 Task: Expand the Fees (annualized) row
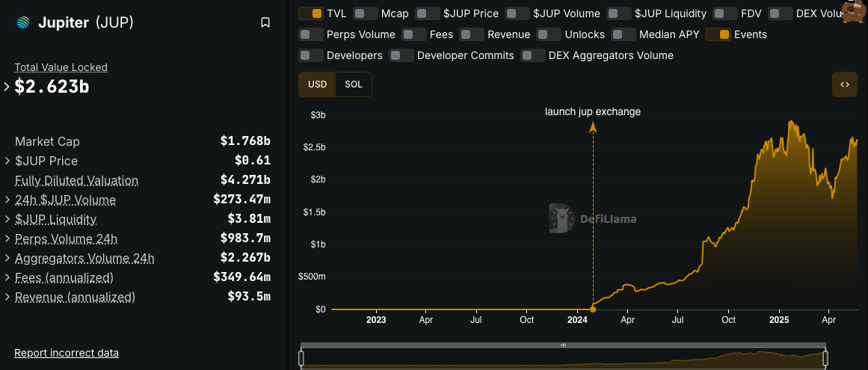[x=7, y=277]
